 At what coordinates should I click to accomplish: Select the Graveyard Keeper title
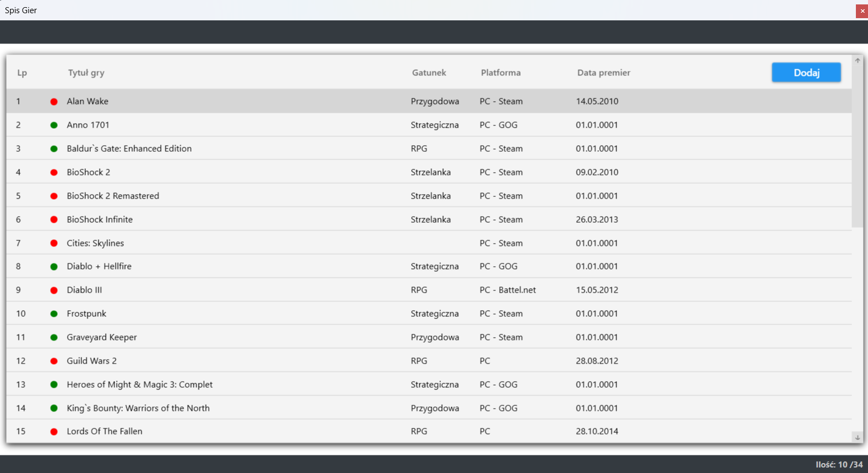(x=102, y=337)
